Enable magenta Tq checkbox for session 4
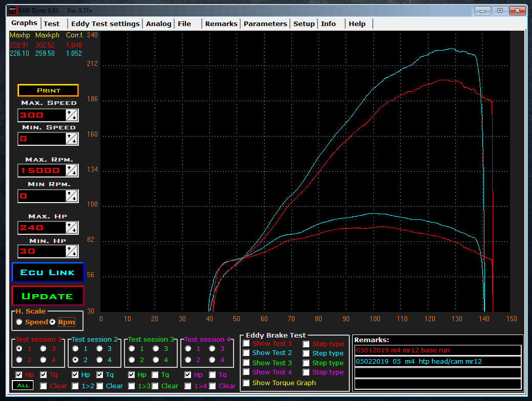Image resolution: width=532 pixels, height=401 pixels. click(212, 374)
